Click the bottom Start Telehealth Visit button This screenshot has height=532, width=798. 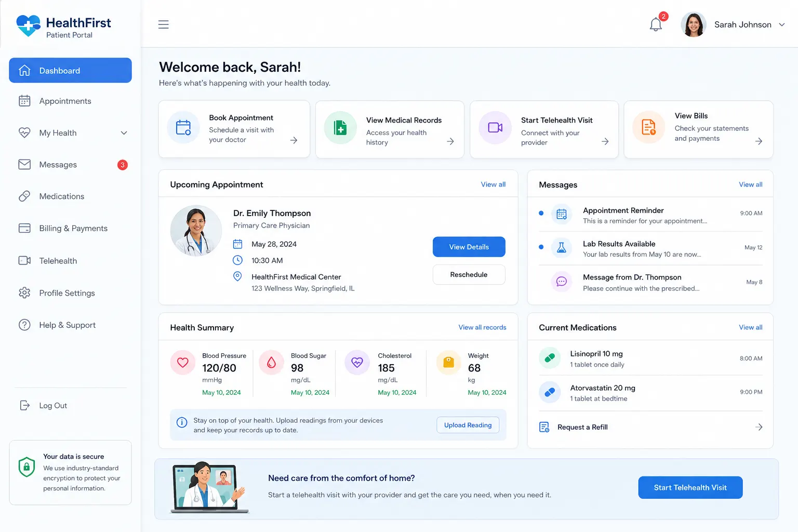pyautogui.click(x=690, y=487)
